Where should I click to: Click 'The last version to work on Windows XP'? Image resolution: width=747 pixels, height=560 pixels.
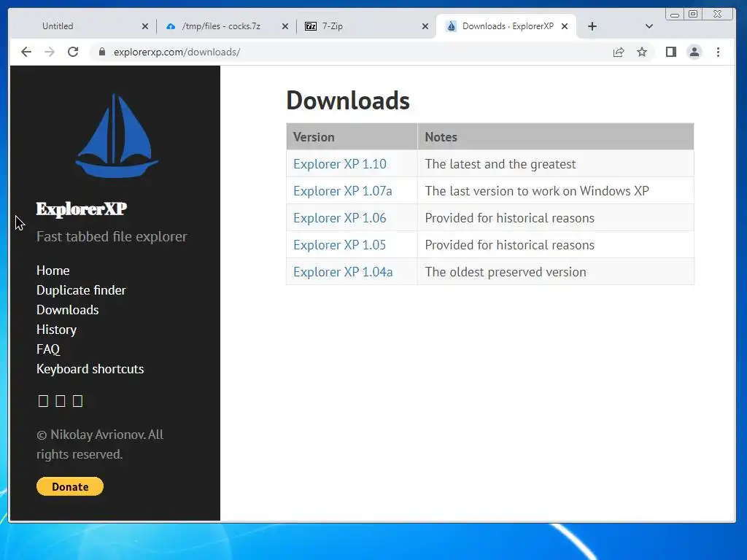[x=537, y=191]
